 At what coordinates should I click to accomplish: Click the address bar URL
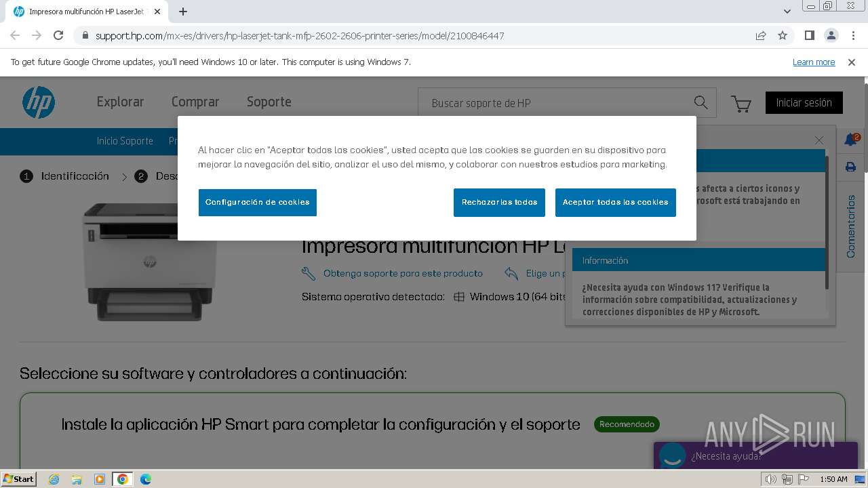click(x=300, y=35)
